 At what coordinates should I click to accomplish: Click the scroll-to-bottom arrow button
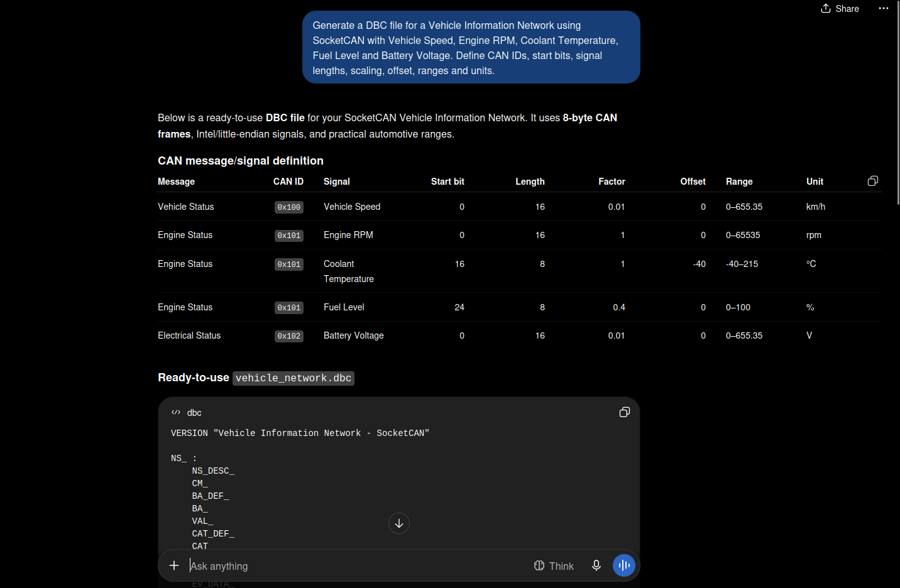pyautogui.click(x=399, y=523)
